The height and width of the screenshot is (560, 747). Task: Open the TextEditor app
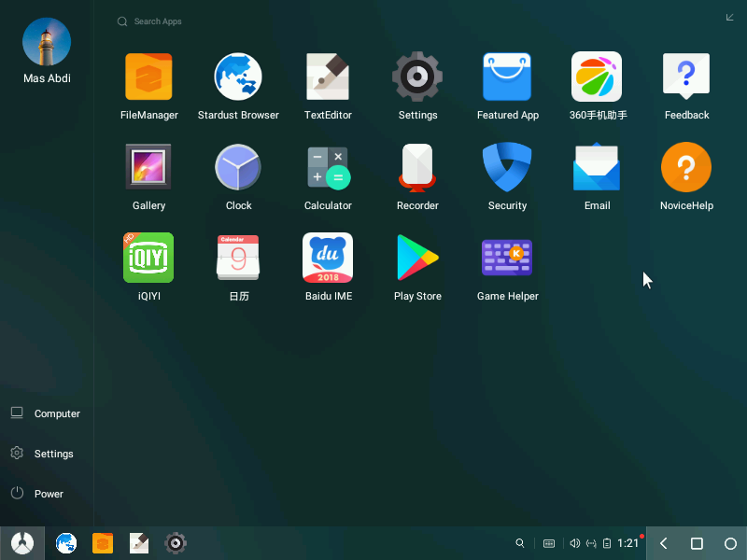(x=328, y=77)
